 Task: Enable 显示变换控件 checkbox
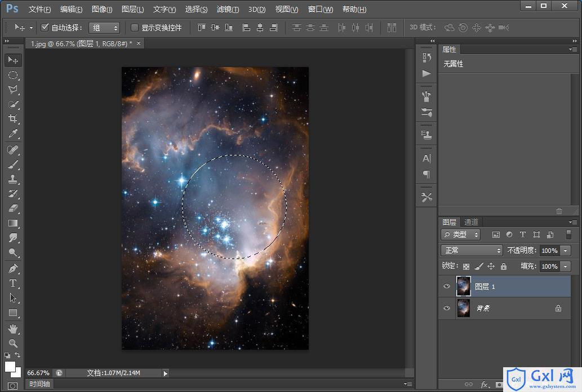135,28
